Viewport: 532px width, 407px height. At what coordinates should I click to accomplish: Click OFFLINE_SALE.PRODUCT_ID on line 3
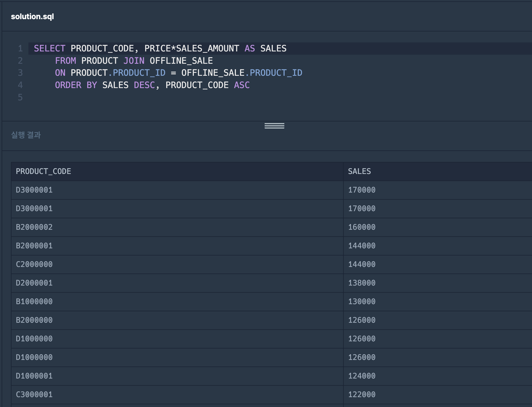pos(241,73)
